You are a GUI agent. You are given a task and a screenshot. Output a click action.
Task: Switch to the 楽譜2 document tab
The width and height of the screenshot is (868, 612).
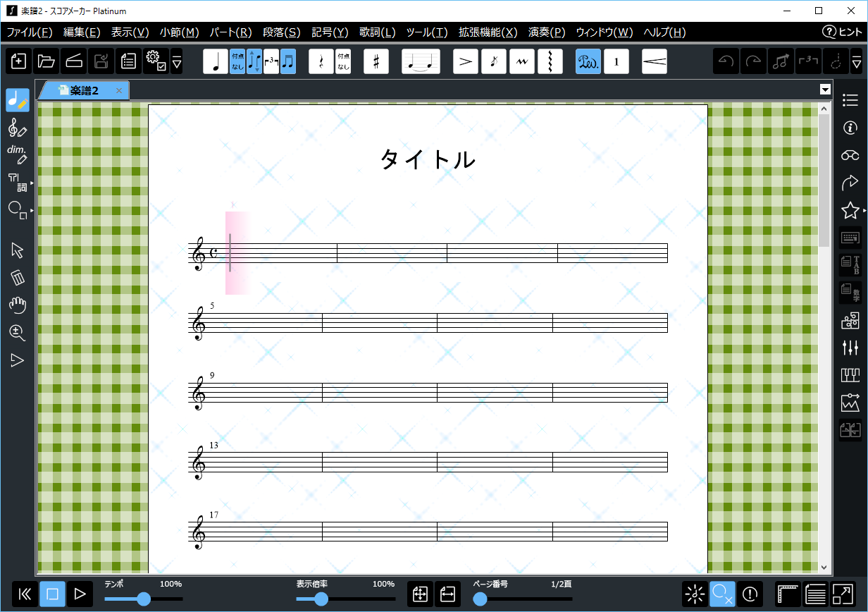coord(85,90)
